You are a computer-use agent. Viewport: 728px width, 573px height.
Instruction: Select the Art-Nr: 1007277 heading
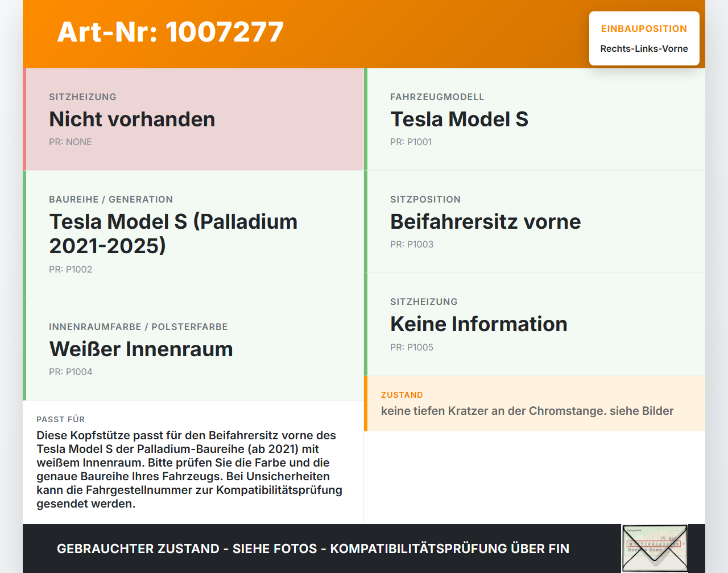coord(171,32)
